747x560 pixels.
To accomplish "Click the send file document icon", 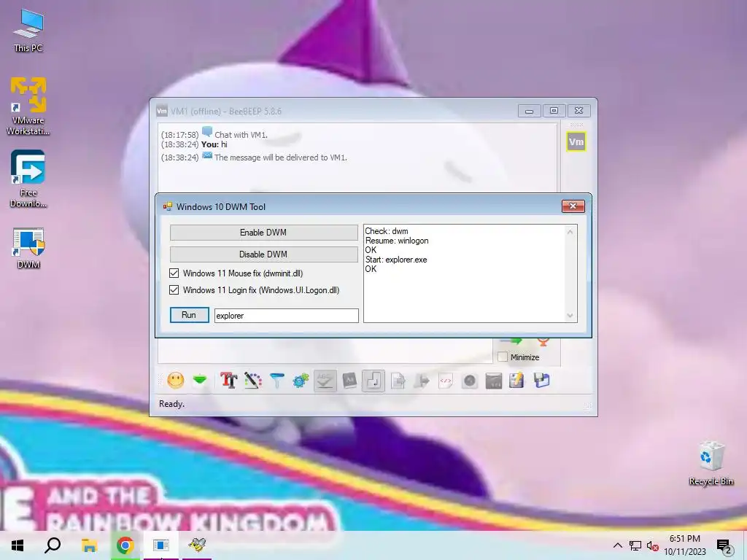I will pyautogui.click(x=398, y=381).
